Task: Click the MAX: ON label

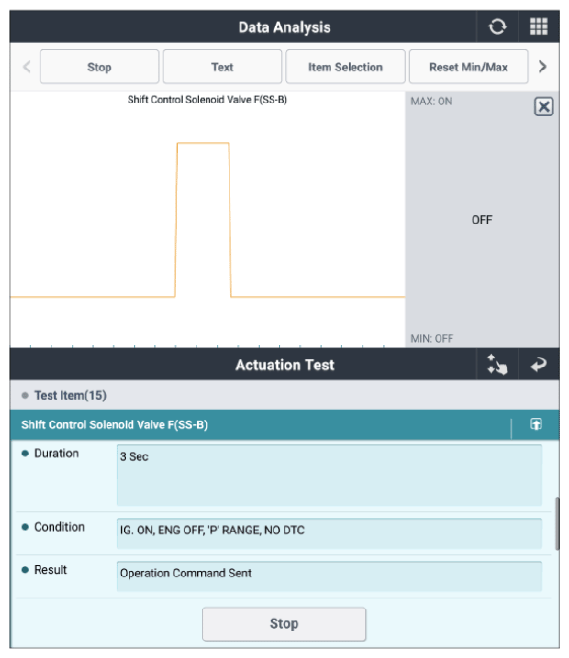Action: click(x=431, y=101)
